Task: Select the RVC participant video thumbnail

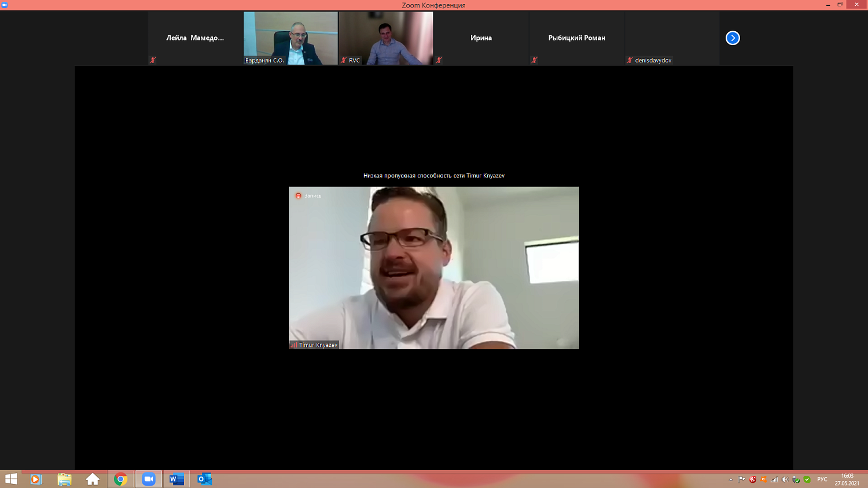Action: pyautogui.click(x=386, y=38)
